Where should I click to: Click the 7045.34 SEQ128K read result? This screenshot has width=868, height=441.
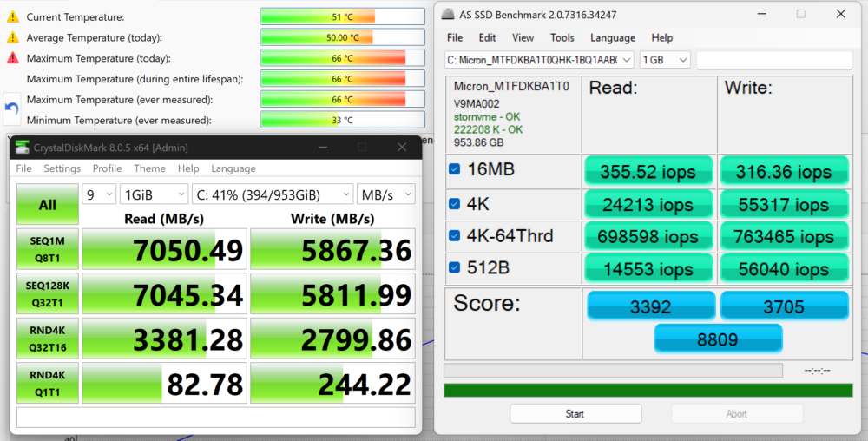164,293
